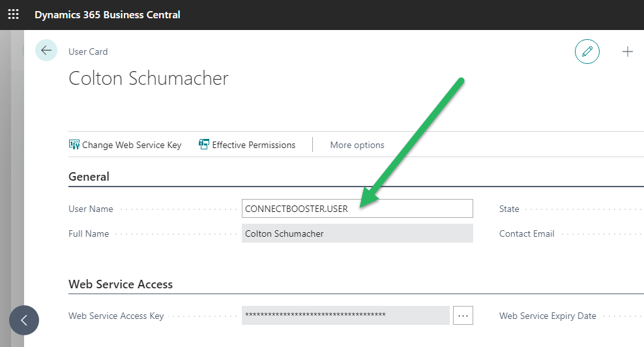Image resolution: width=644 pixels, height=347 pixels.
Task: Open the Web Service Access Key ellipsis button
Action: (463, 315)
